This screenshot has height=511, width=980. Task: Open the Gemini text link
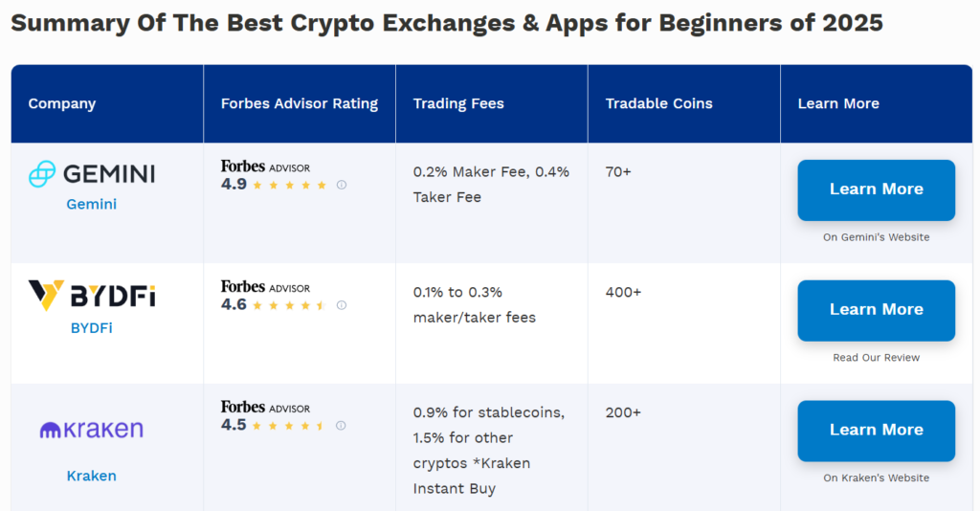[x=92, y=204]
